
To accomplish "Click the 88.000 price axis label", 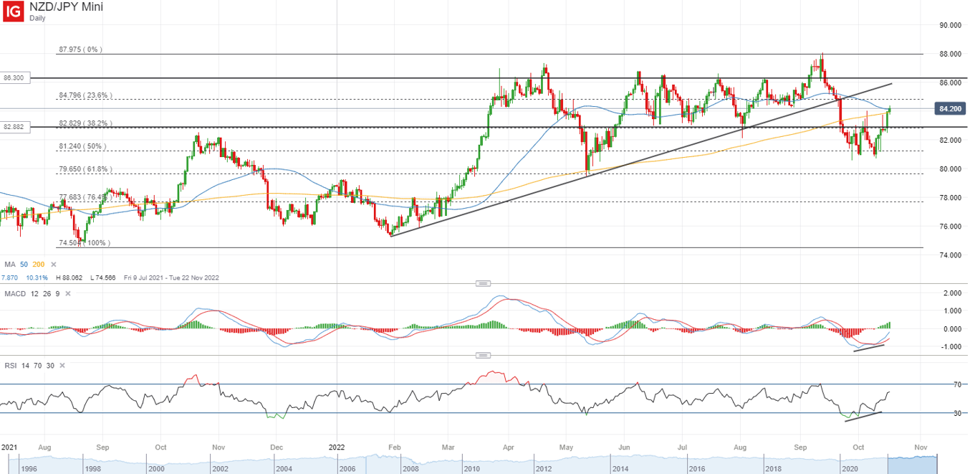I will click(949, 54).
